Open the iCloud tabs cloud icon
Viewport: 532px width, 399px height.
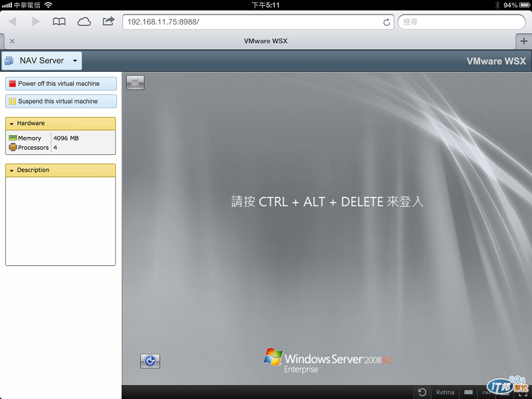click(84, 22)
